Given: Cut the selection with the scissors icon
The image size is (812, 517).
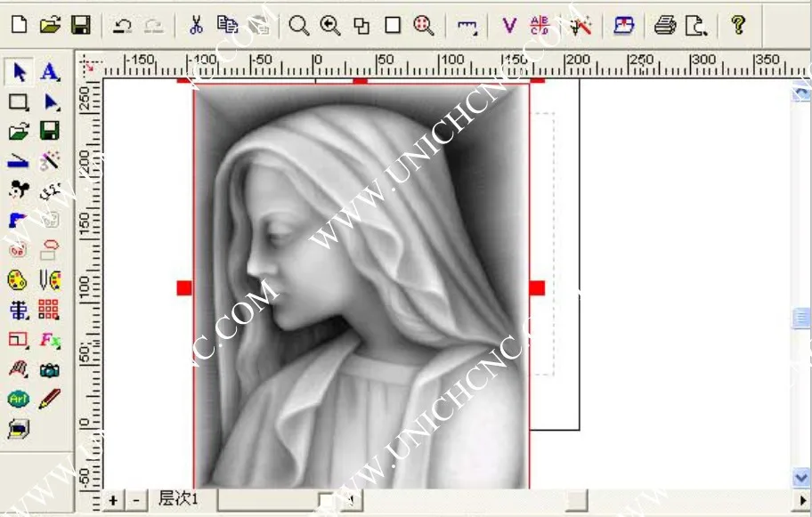Looking at the screenshot, I should 196,24.
